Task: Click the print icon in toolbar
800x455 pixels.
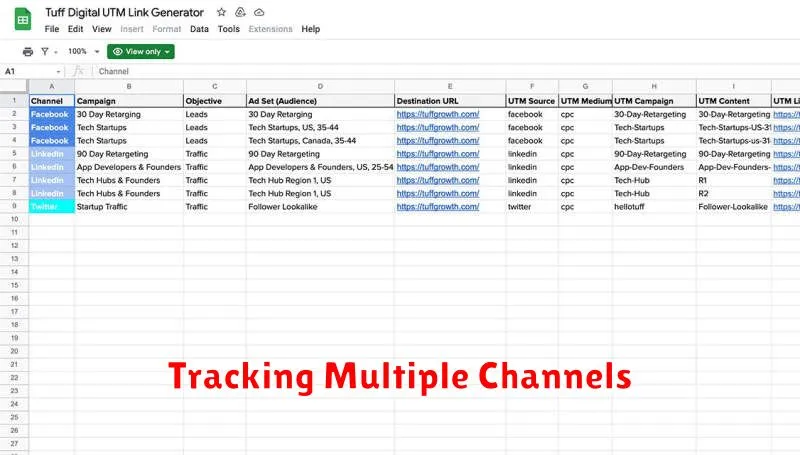Action: [x=28, y=51]
